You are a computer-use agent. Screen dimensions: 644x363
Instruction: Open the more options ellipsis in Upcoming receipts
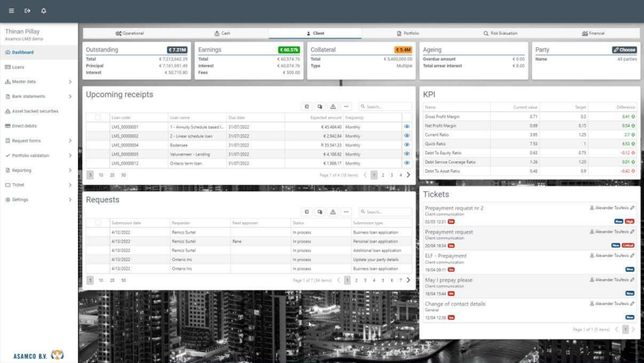[346, 107]
